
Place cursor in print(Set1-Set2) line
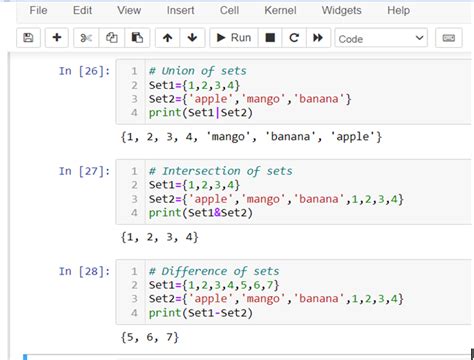(201, 313)
